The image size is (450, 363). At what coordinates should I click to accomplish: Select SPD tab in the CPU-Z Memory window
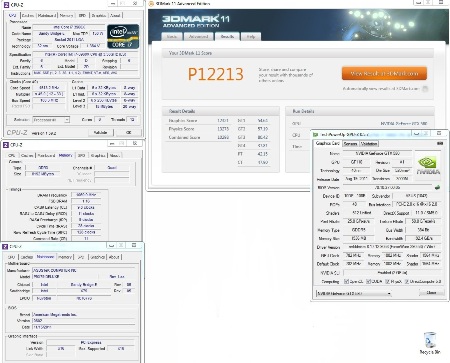81,155
